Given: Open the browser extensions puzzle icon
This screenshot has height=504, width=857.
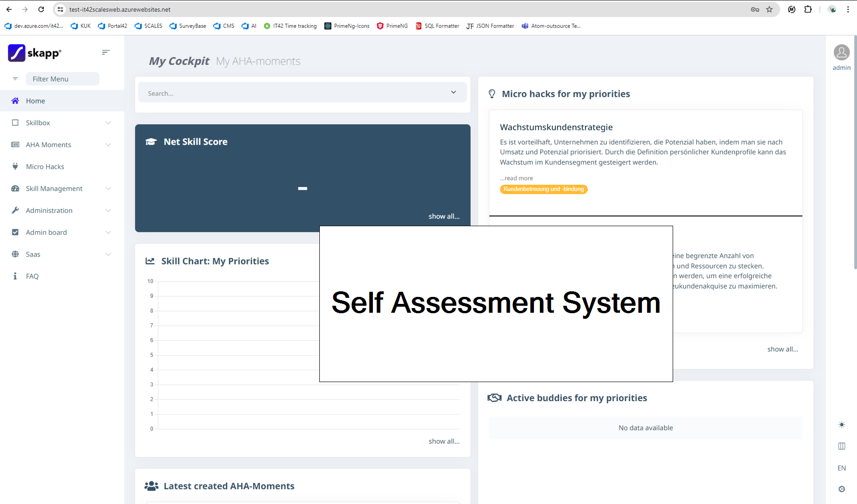Looking at the screenshot, I should [808, 9].
